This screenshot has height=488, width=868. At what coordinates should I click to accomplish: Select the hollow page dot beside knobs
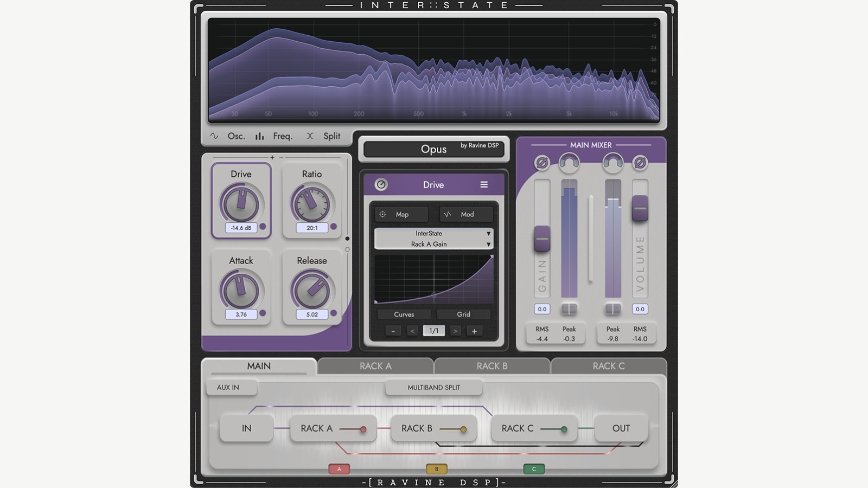pos(347,249)
